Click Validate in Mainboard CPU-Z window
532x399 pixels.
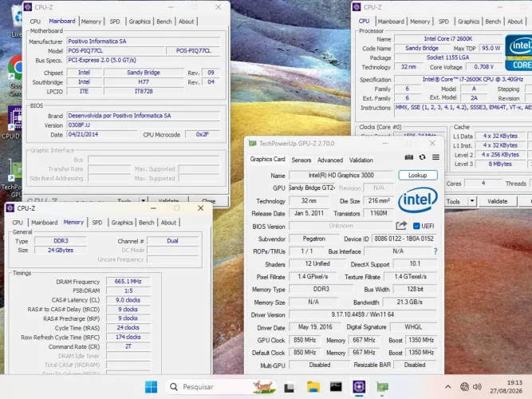(168, 200)
